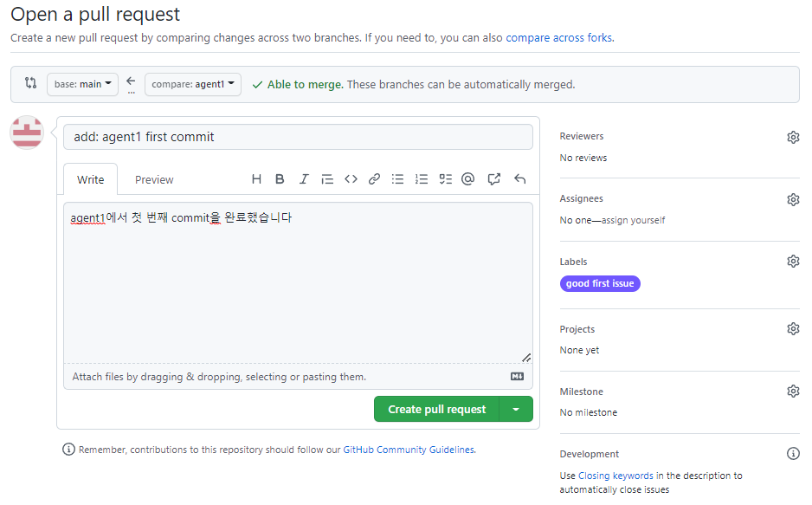Insert a heading with the H icon
The height and width of the screenshot is (505, 812).
[256, 179]
